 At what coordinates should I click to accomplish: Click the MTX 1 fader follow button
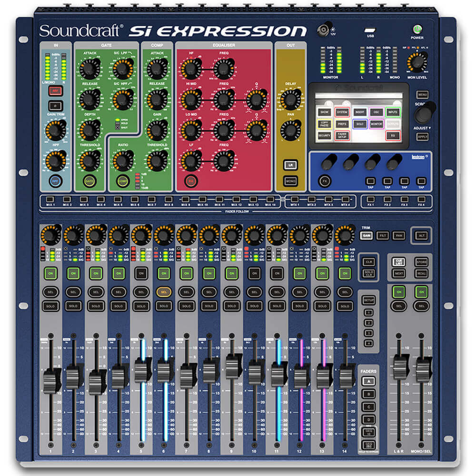click(x=295, y=199)
